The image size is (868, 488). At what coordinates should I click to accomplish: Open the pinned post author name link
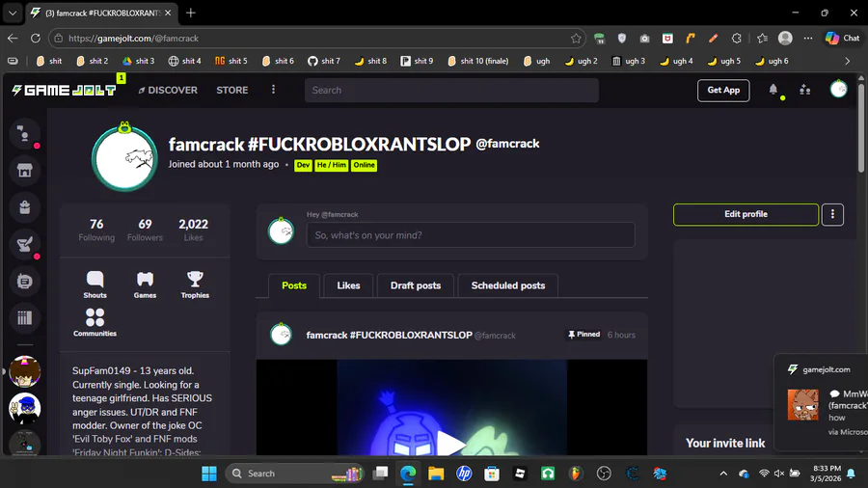[x=390, y=335]
